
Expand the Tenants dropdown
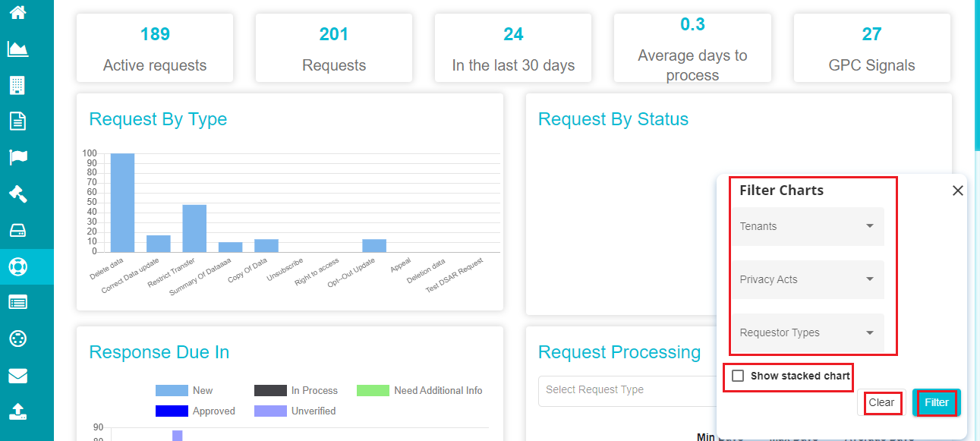coord(808,226)
